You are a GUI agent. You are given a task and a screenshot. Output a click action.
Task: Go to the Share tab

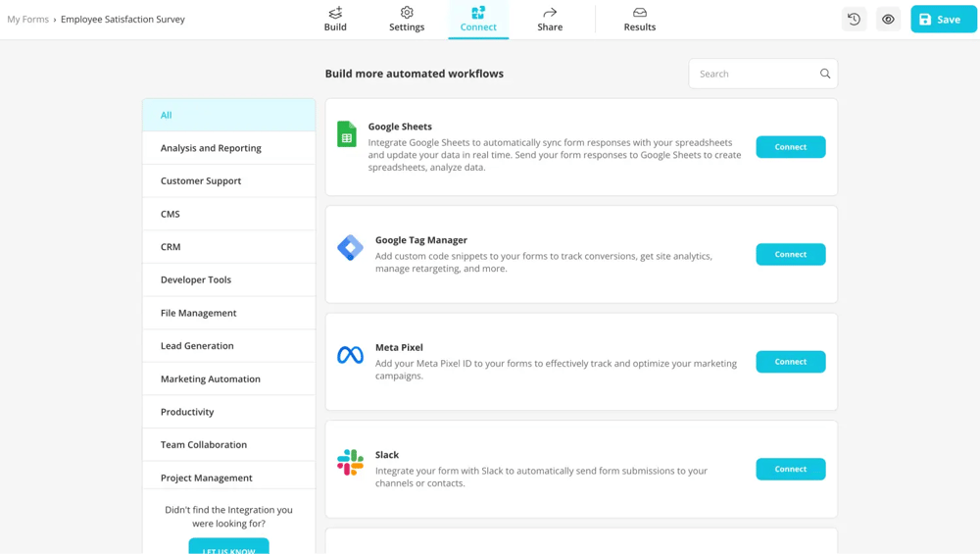click(550, 20)
